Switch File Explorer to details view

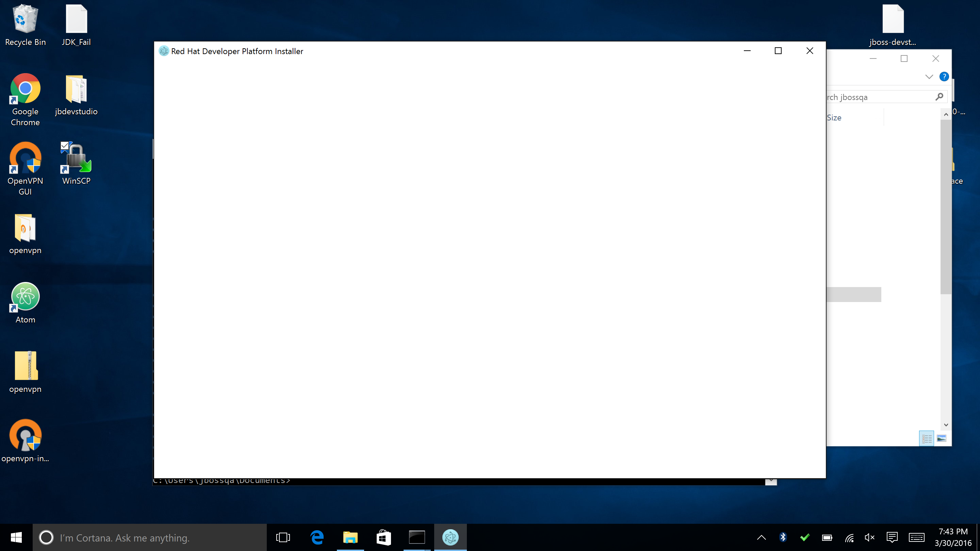coord(926,438)
